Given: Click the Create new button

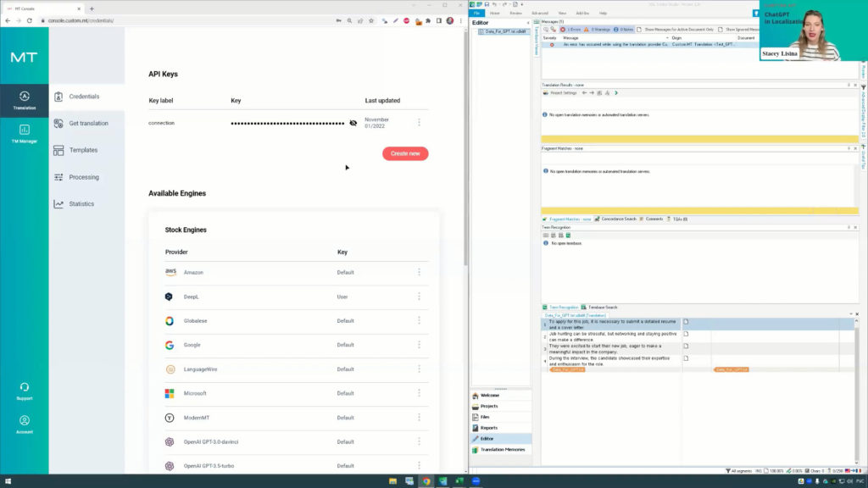Looking at the screenshot, I should coord(405,153).
